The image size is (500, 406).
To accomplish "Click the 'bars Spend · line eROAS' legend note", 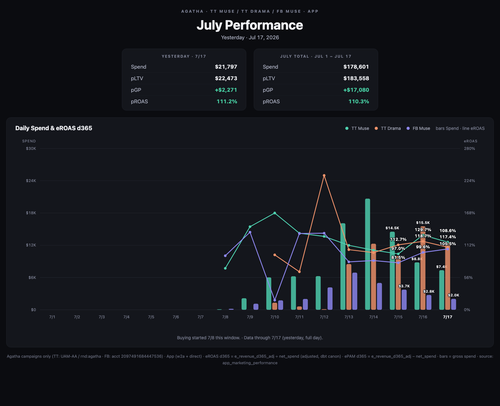I will tap(460, 128).
